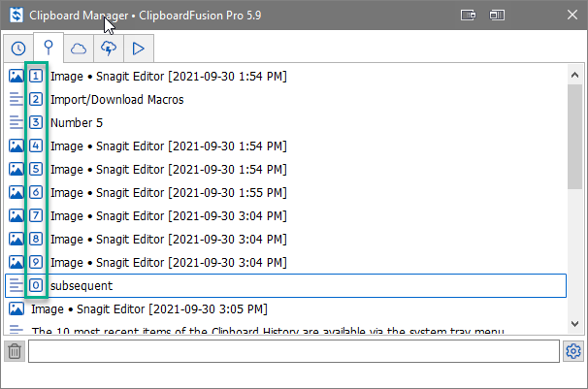
Task: Open the Clipboard History clock tab
Action: coord(18,49)
